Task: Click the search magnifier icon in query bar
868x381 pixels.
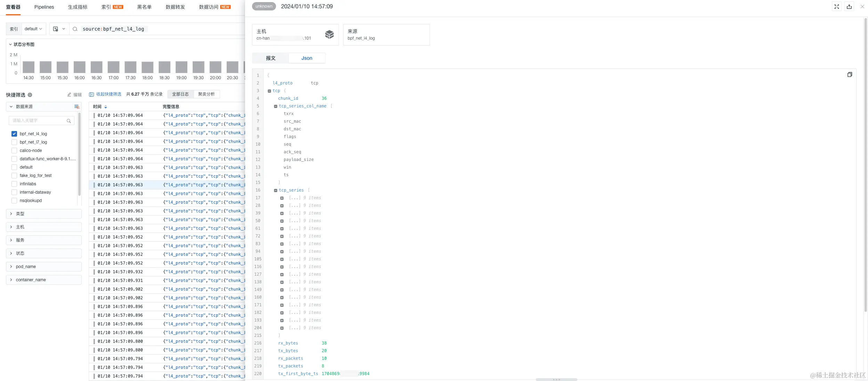Action: [x=75, y=29]
